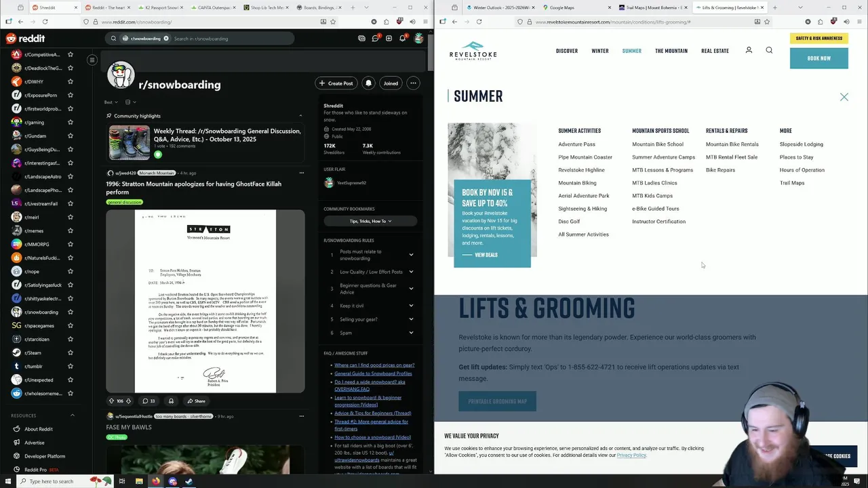Open the Pipe Mountain Coaster link
The width and height of the screenshot is (868, 488).
pyautogui.click(x=585, y=157)
